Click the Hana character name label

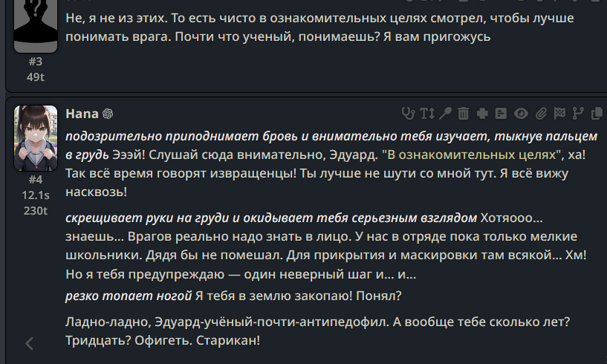[82, 114]
